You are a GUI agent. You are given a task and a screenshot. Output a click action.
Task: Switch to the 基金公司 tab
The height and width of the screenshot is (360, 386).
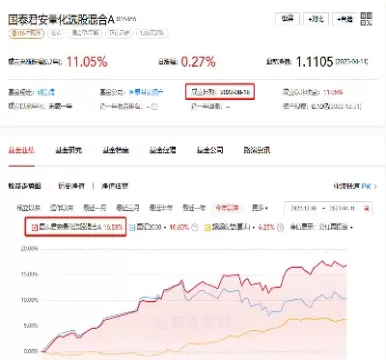coord(210,150)
